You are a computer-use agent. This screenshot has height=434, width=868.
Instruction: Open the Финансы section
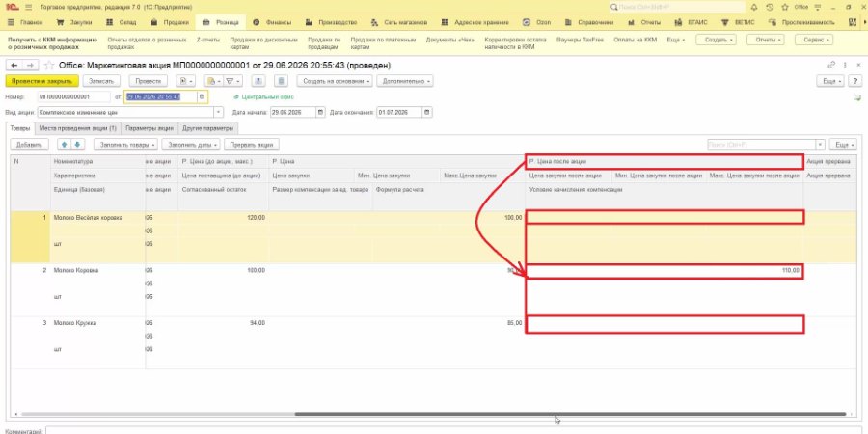(x=271, y=23)
